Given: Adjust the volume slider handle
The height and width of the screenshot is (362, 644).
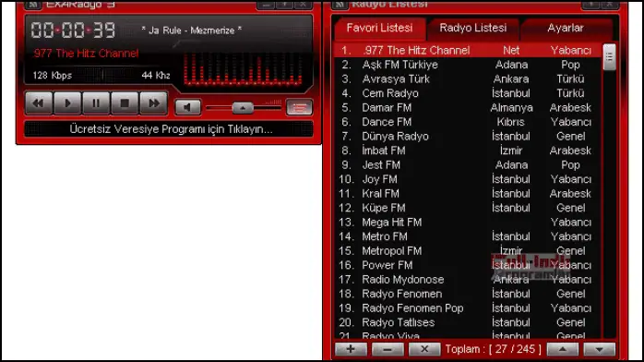Looking at the screenshot, I should point(243,108).
